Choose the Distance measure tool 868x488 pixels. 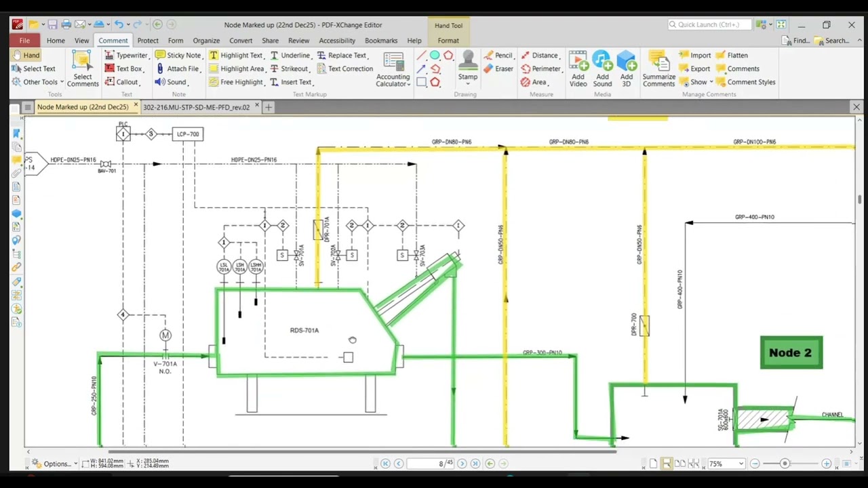coord(540,55)
